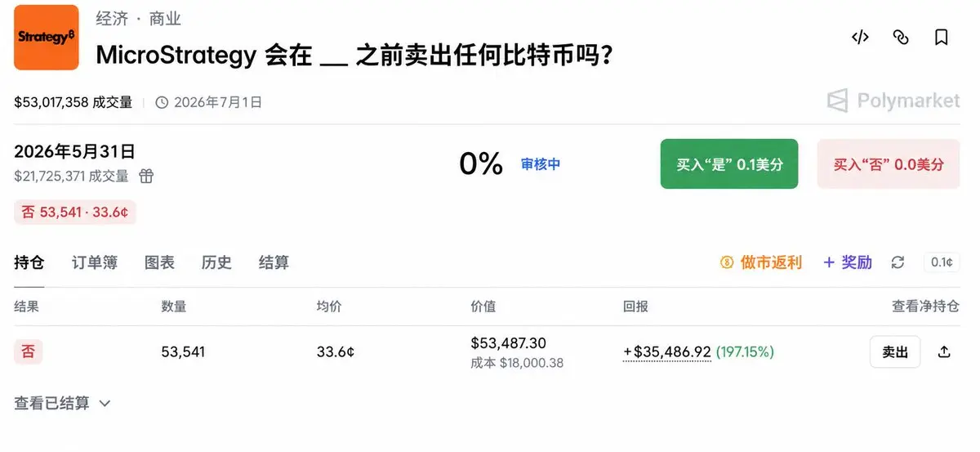Open the embed code icon
This screenshot has width=980, height=452.
[x=860, y=37]
